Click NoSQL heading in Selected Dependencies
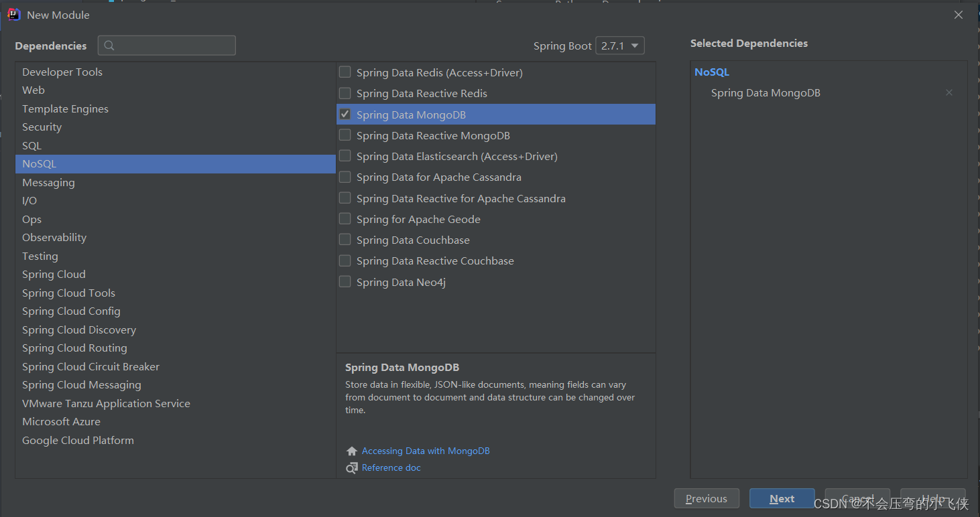Viewport: 980px width, 517px height. (712, 72)
